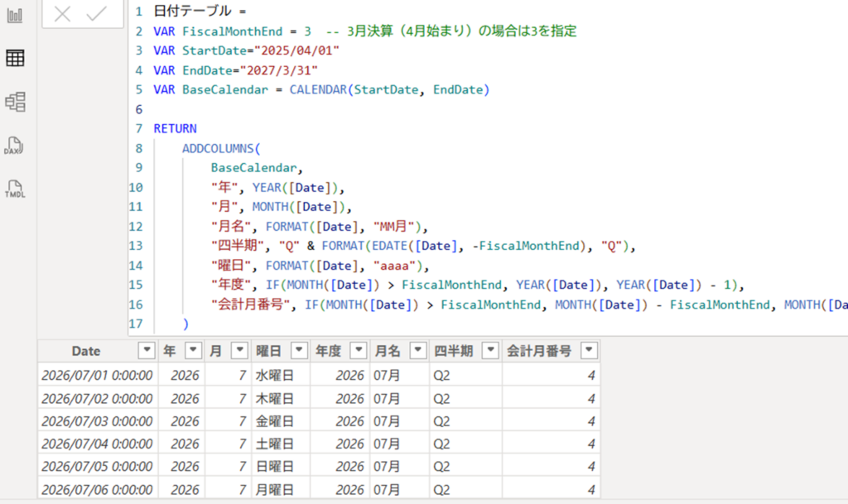Image resolution: width=848 pixels, height=504 pixels.
Task: Expand 年度 column filter arrow
Action: (358, 350)
